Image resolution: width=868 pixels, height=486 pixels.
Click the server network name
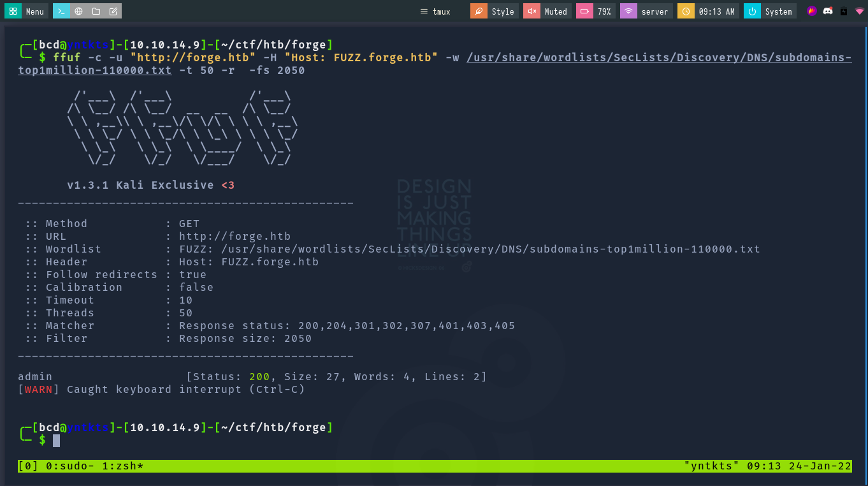[655, 11]
